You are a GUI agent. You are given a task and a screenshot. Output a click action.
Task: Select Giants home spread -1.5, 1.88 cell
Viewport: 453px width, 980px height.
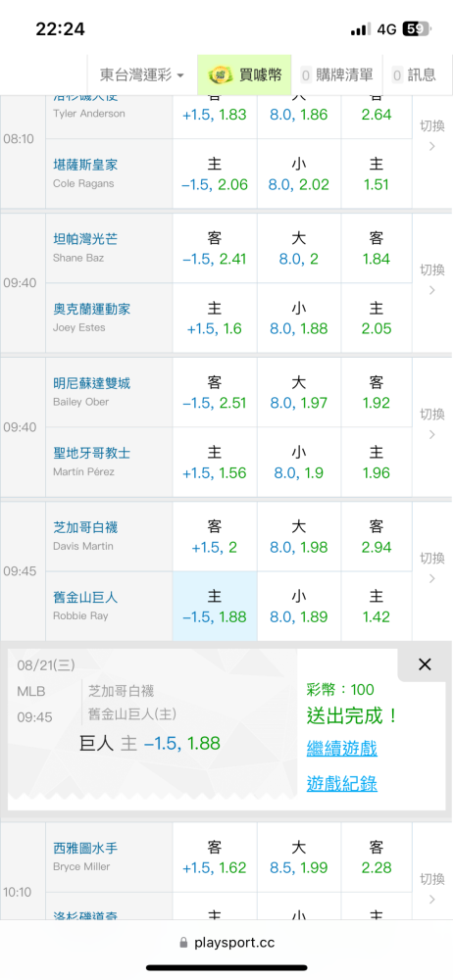point(215,607)
